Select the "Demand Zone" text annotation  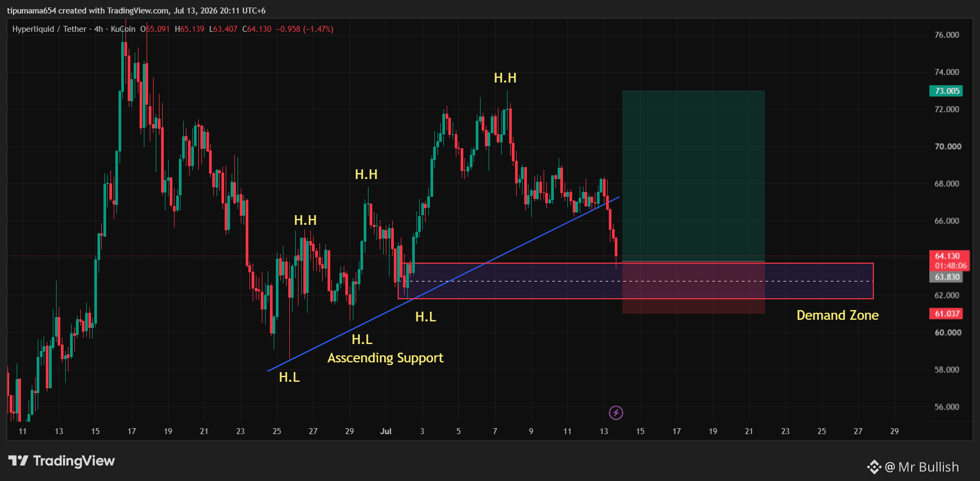pyautogui.click(x=838, y=315)
